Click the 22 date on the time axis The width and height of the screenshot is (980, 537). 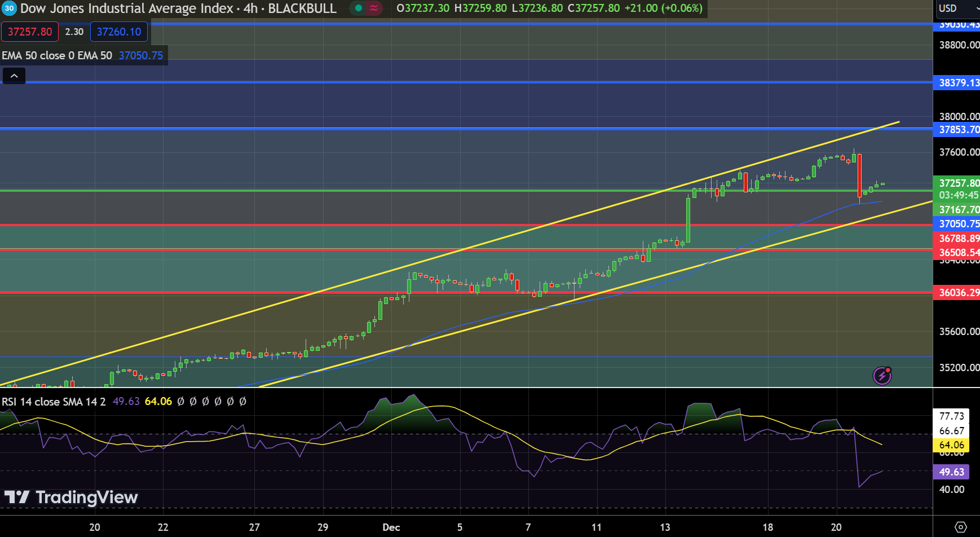(x=163, y=527)
